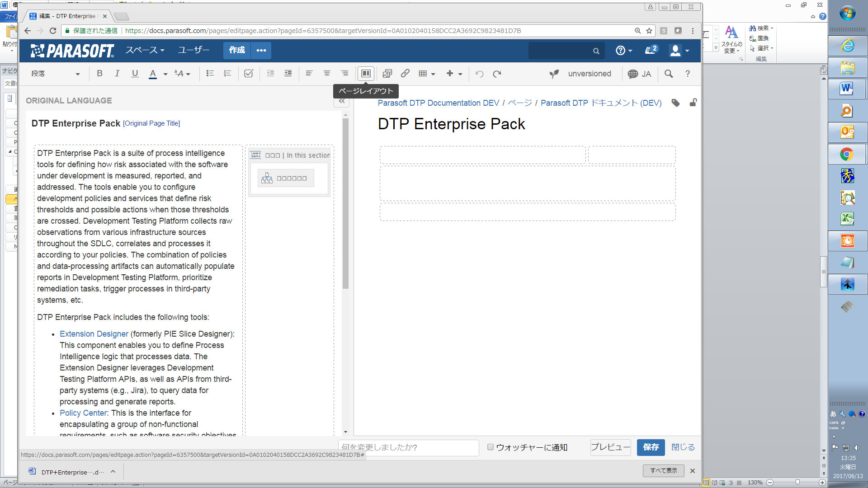Image resolution: width=868 pixels, height=488 pixels.
Task: Open the Users menu item
Action: click(193, 50)
